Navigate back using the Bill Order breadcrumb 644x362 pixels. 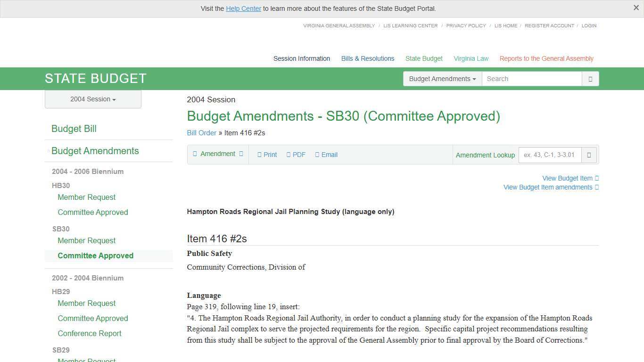(x=201, y=133)
